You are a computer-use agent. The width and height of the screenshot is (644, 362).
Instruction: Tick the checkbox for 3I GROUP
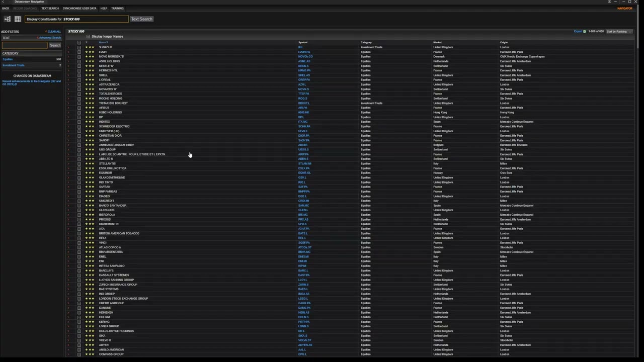79,47
